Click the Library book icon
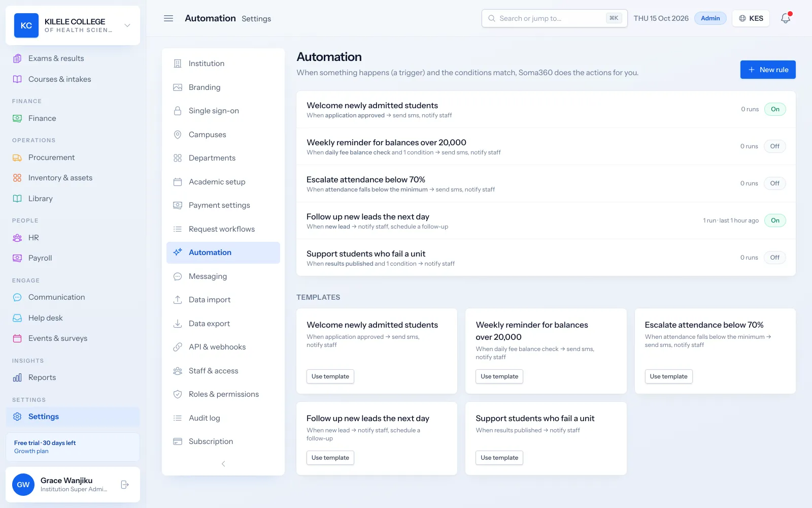812x508 pixels. 17,199
